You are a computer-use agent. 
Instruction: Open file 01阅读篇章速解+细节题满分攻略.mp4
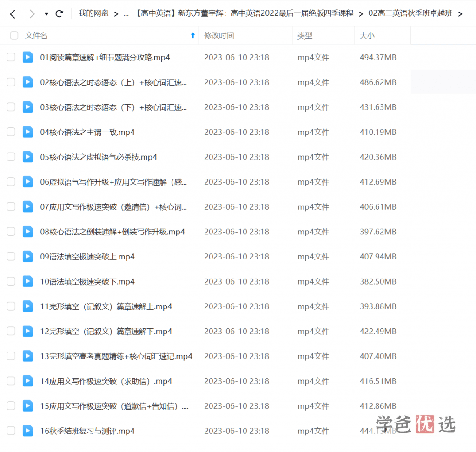tap(105, 57)
